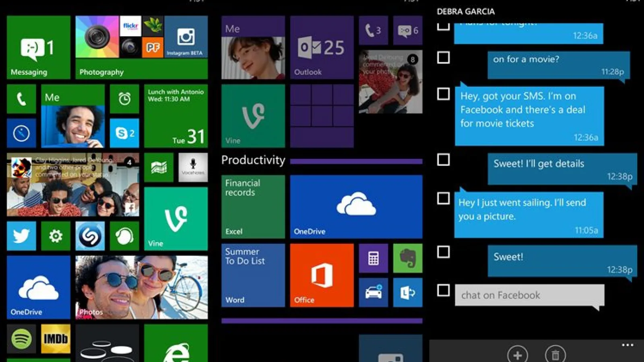Tap the delete trash button in app bar
644x362 pixels.
555,355
